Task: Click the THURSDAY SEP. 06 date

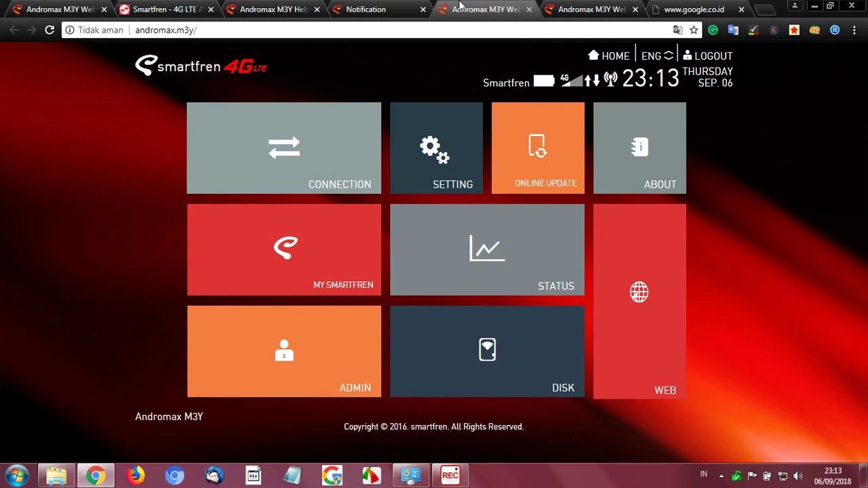Action: tap(707, 77)
